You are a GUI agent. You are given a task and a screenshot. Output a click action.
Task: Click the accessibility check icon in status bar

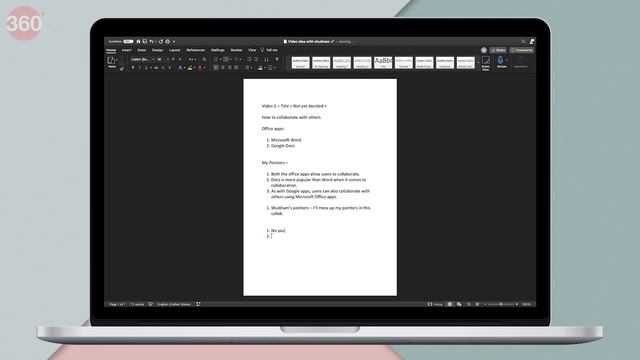click(x=198, y=304)
